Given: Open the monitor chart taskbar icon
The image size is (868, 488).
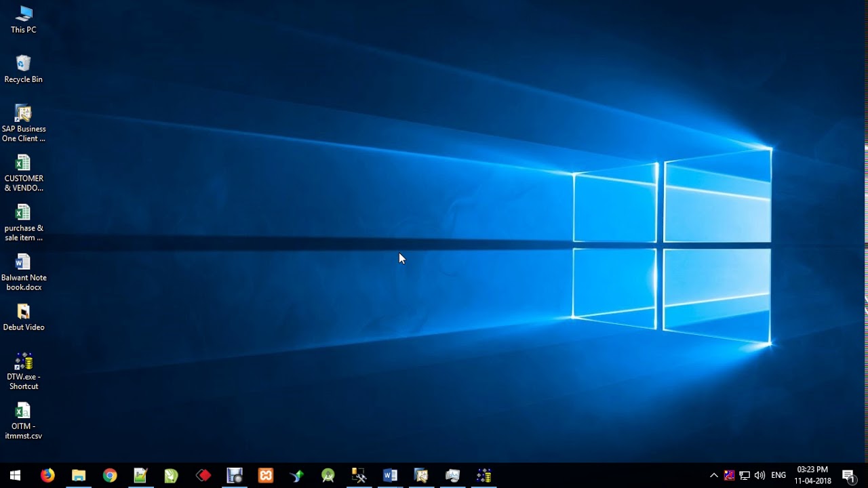Looking at the screenshot, I should point(452,475).
